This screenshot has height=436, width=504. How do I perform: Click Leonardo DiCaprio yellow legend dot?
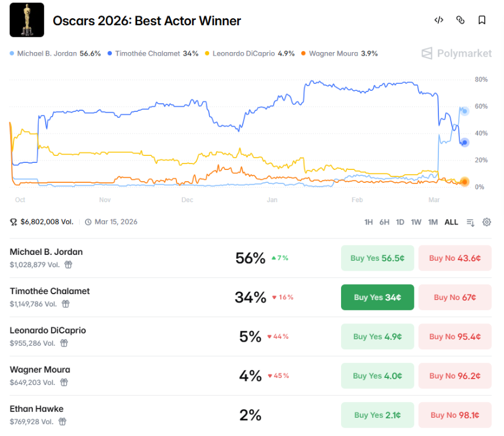point(207,54)
